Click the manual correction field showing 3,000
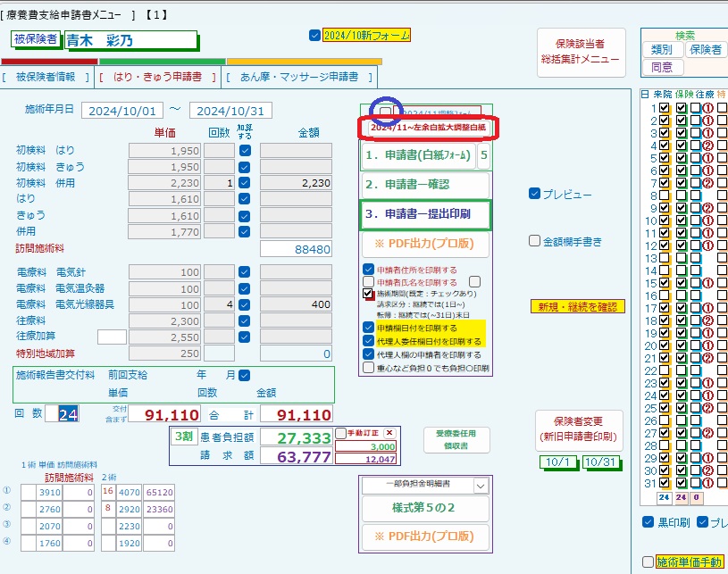 (x=366, y=446)
